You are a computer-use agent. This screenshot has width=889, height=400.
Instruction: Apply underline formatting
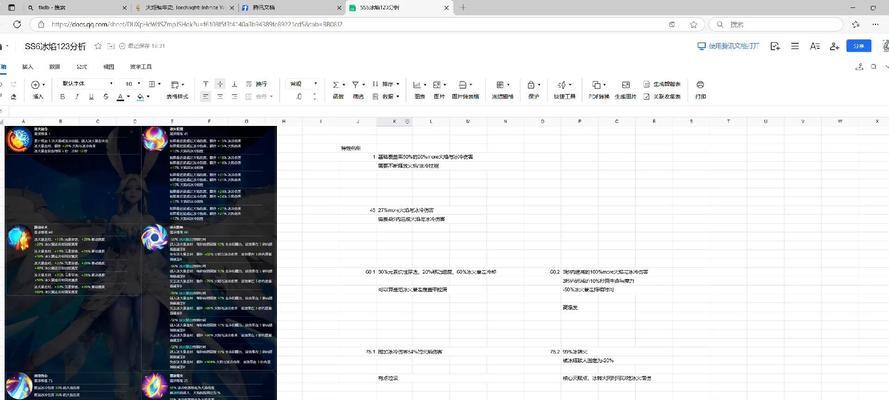click(x=91, y=97)
